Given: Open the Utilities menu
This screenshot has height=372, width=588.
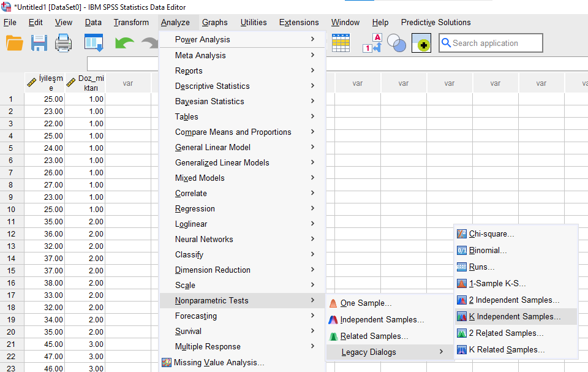Looking at the screenshot, I should [254, 23].
